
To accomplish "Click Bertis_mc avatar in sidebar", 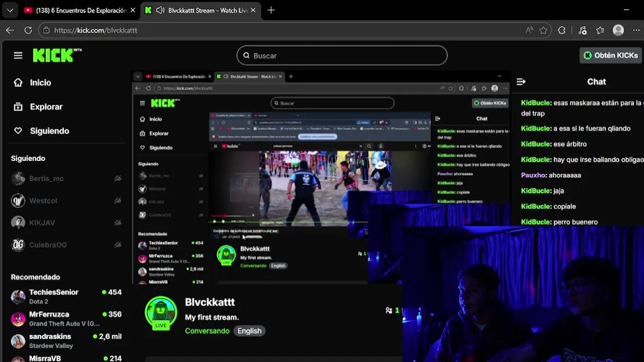I will pyautogui.click(x=18, y=178).
